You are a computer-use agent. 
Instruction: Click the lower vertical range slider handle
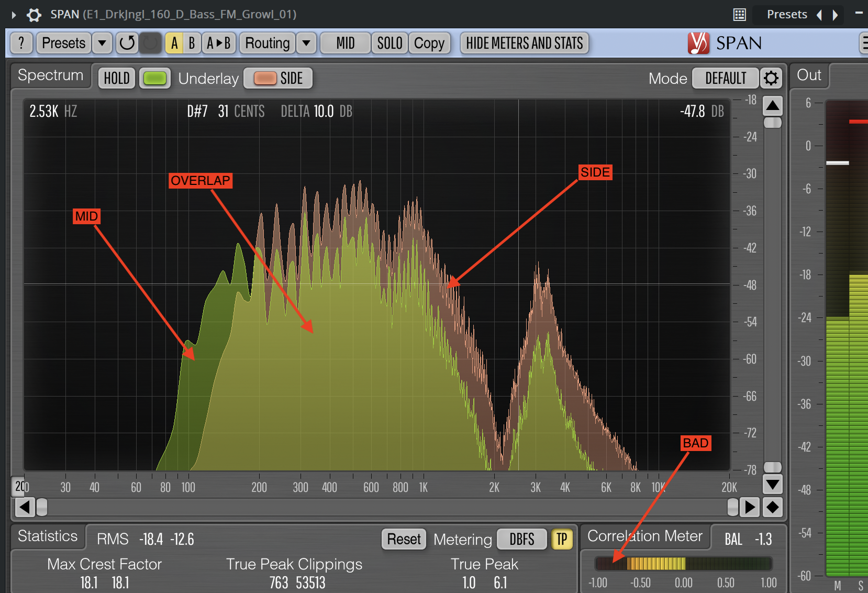pyautogui.click(x=773, y=467)
